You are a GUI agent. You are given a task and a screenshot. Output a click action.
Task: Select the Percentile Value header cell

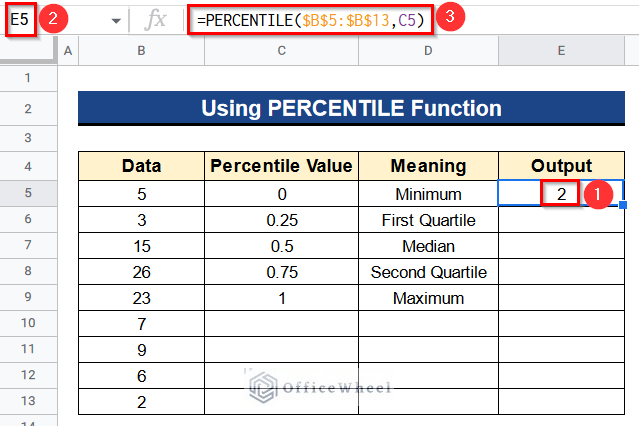pos(282,166)
